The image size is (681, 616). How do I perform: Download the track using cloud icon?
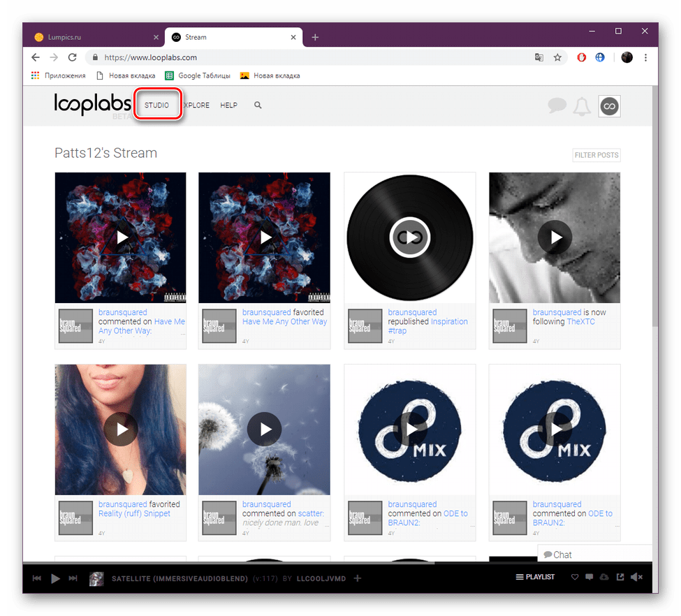[604, 577]
